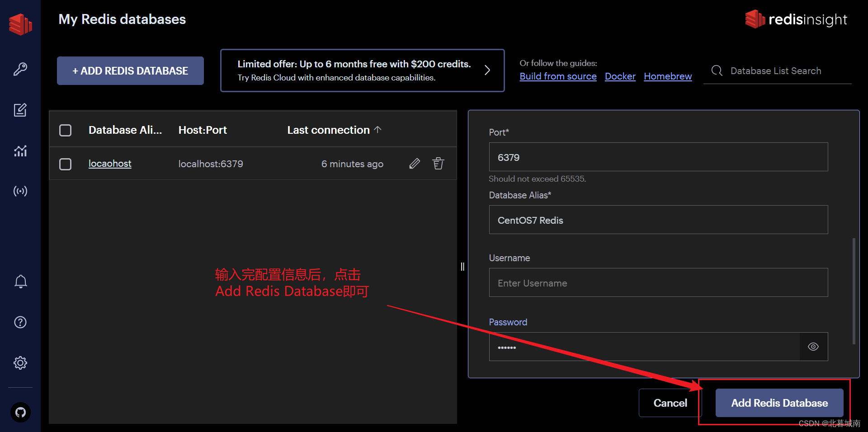This screenshot has height=432, width=868.
Task: Open the help question mark icon
Action: click(20, 322)
